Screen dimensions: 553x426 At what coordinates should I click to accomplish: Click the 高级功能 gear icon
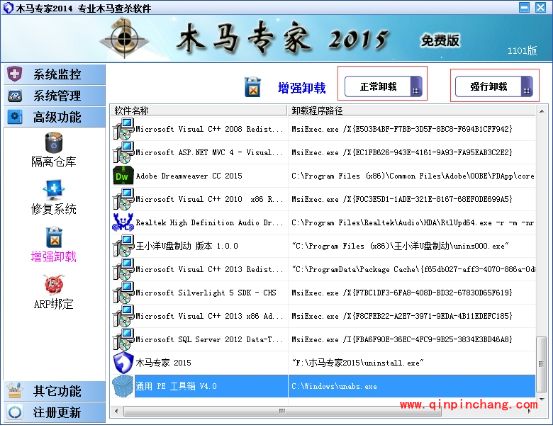[x=14, y=117]
